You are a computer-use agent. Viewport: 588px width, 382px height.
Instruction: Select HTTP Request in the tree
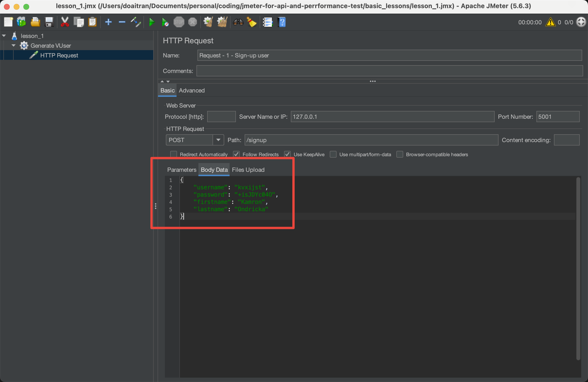pos(59,55)
